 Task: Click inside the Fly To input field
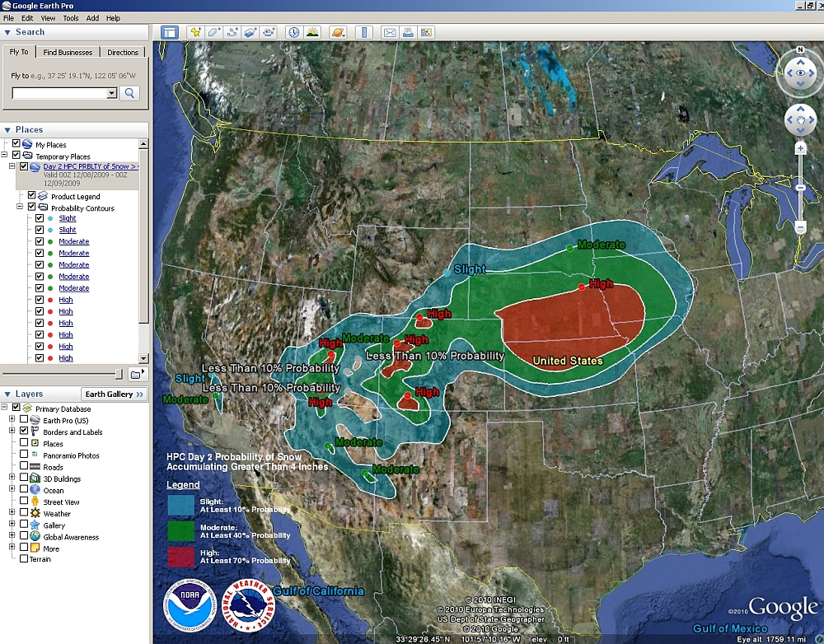point(59,94)
